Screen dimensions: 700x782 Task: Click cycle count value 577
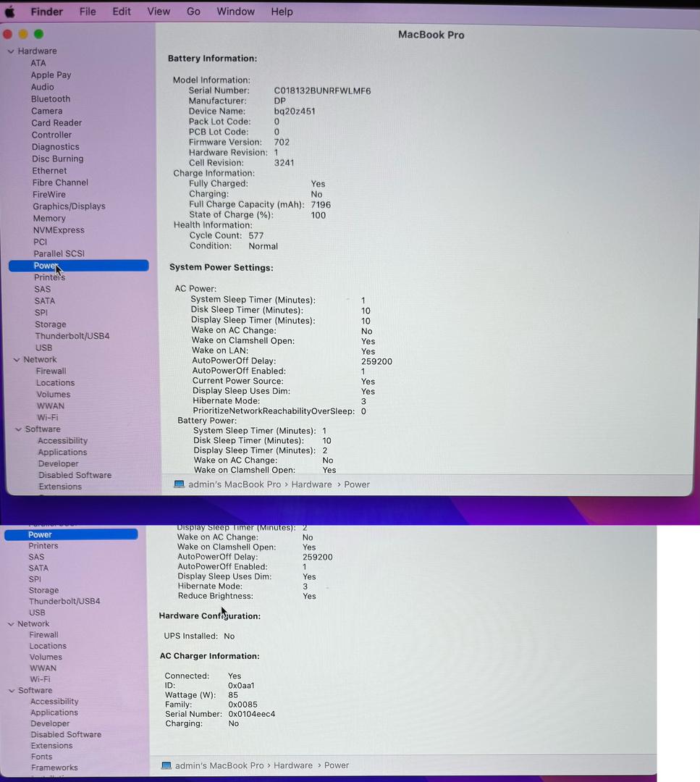click(x=256, y=235)
